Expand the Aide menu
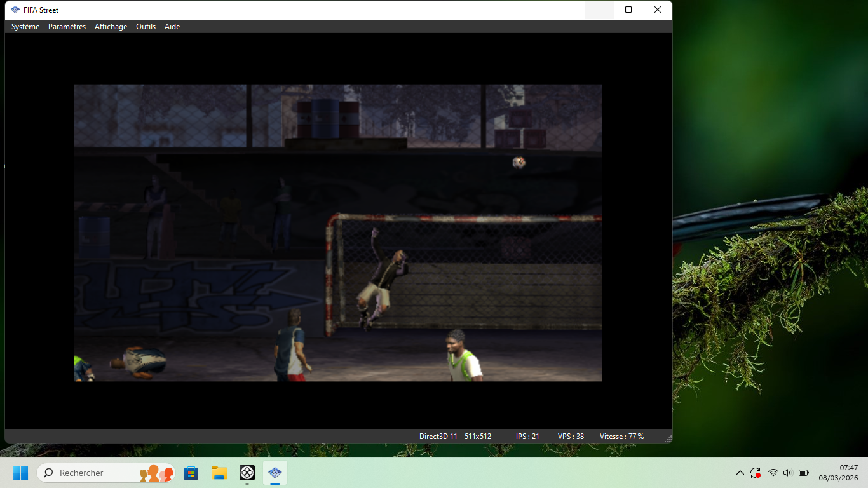This screenshot has height=488, width=868. pos(172,27)
